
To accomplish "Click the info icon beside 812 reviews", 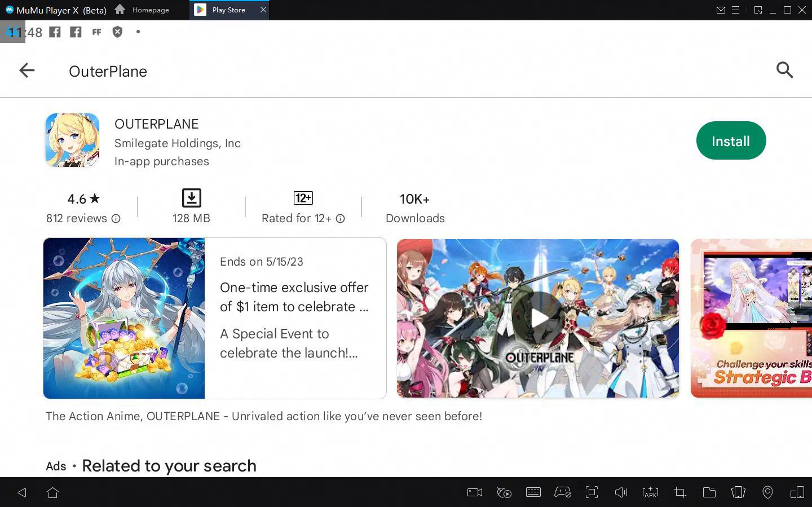I will tap(116, 219).
